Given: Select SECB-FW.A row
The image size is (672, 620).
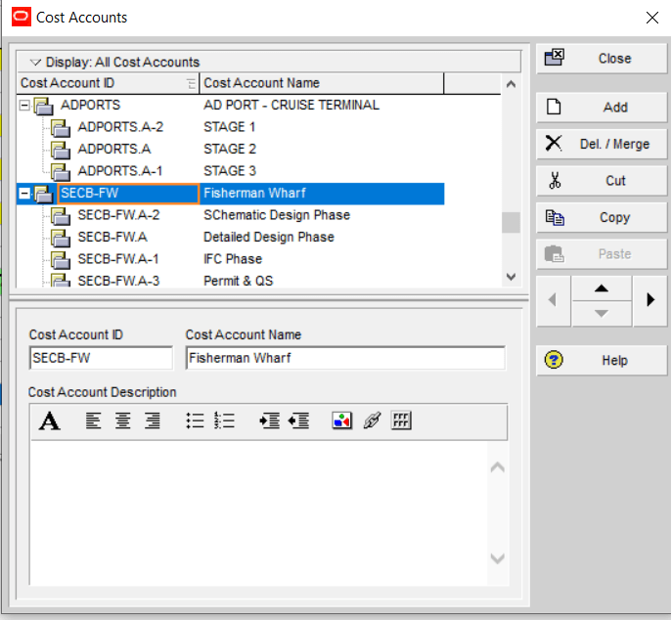Looking at the screenshot, I should point(230,237).
